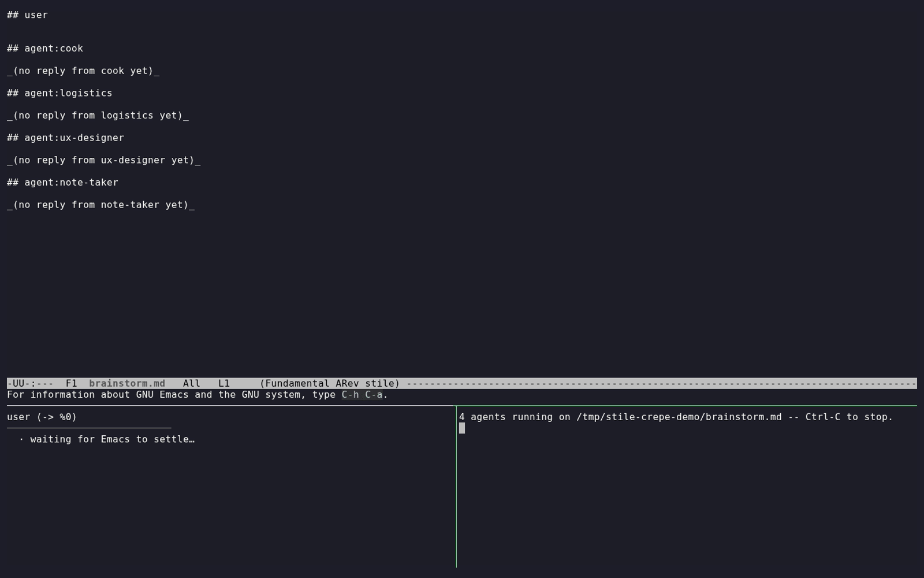Click 'Ctrl-C to stop.' text
The width and height of the screenshot is (924, 578).
(x=849, y=417)
